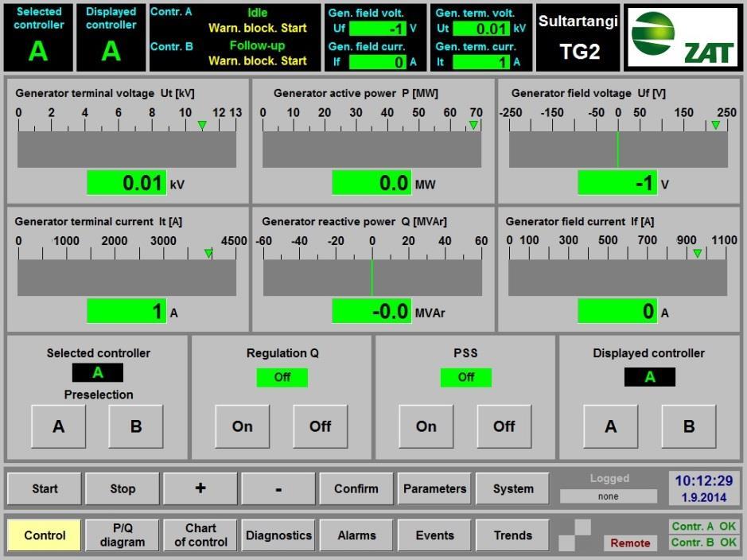Click the Displayed controller A indicator in lower panel

click(x=650, y=377)
